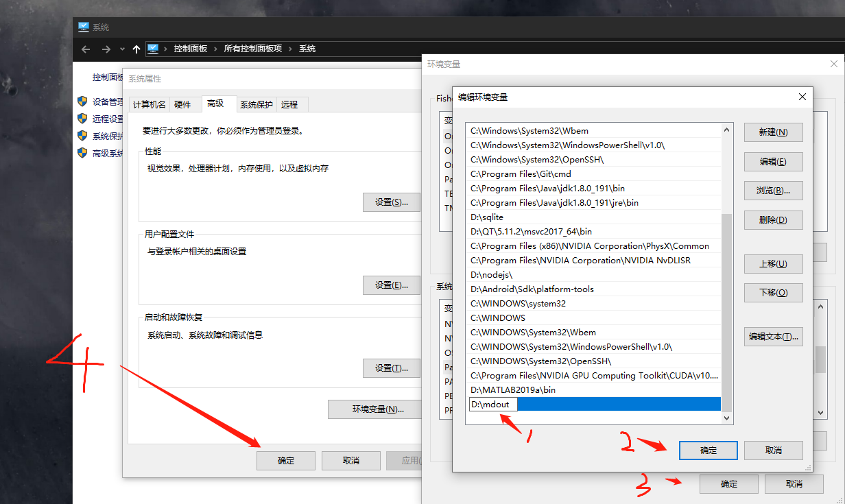Image resolution: width=845 pixels, height=504 pixels.
Task: Open the System window title icon
Action: [x=83, y=27]
